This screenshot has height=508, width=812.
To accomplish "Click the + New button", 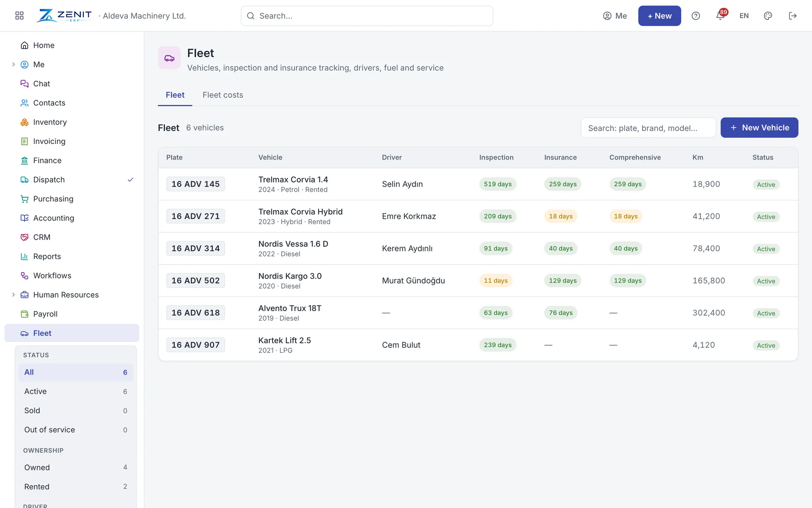I will 659,16.
